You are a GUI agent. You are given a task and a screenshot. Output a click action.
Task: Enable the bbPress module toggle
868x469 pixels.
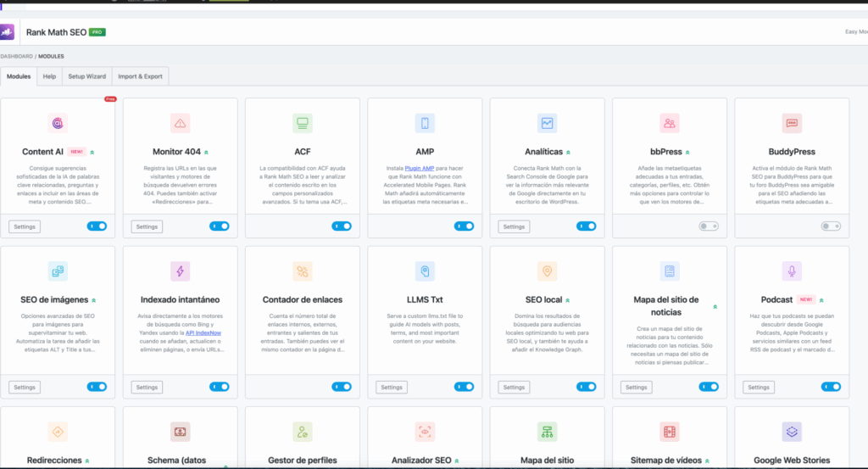(709, 226)
